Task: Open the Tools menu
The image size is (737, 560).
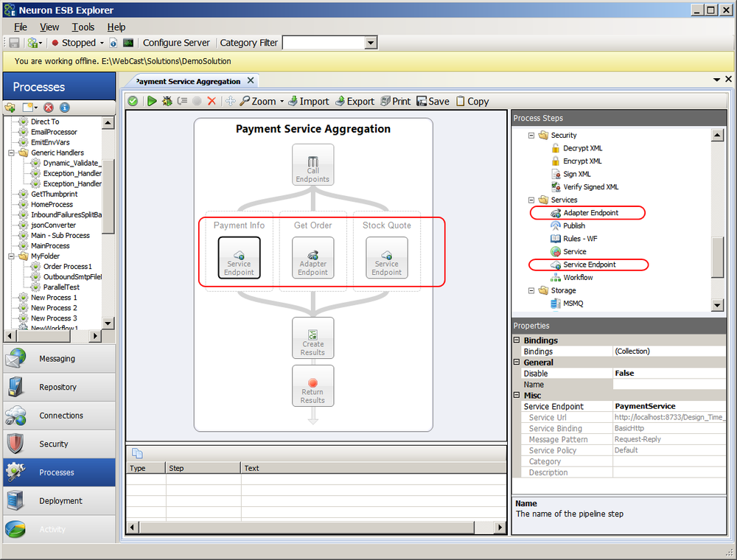Action: (x=83, y=27)
